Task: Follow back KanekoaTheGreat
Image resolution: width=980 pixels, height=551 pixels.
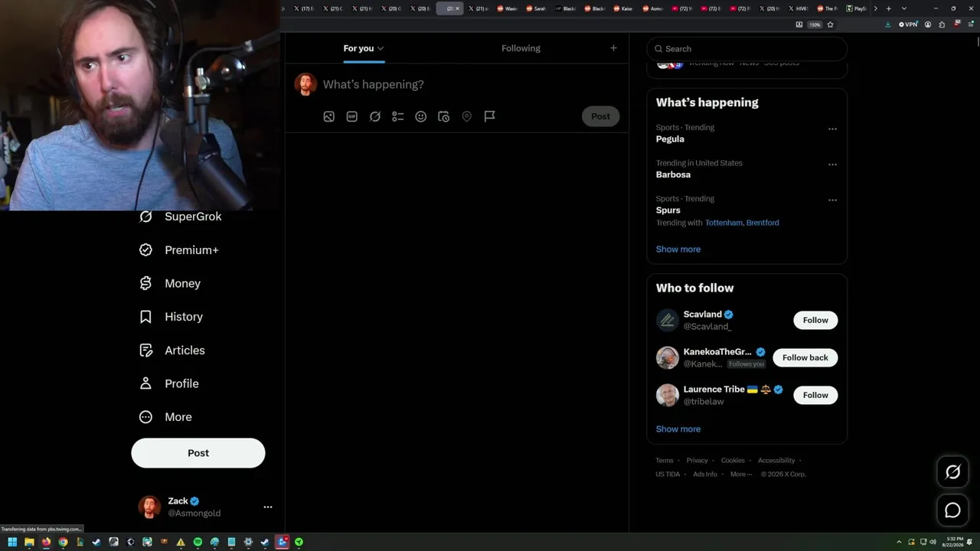Action: point(805,357)
